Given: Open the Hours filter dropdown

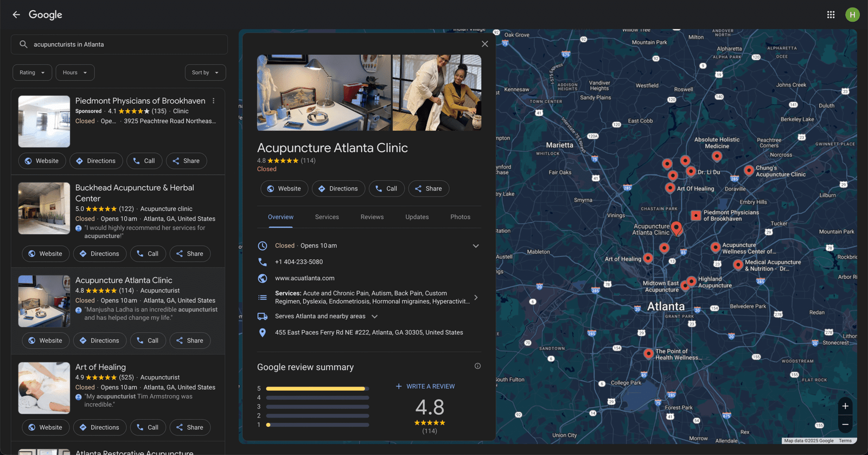Looking at the screenshot, I should pos(75,73).
